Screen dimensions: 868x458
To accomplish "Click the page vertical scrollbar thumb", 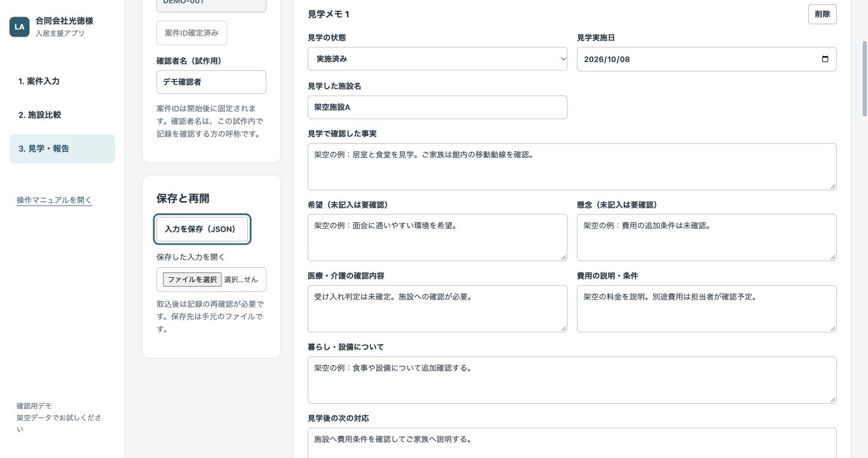I will coord(864,78).
